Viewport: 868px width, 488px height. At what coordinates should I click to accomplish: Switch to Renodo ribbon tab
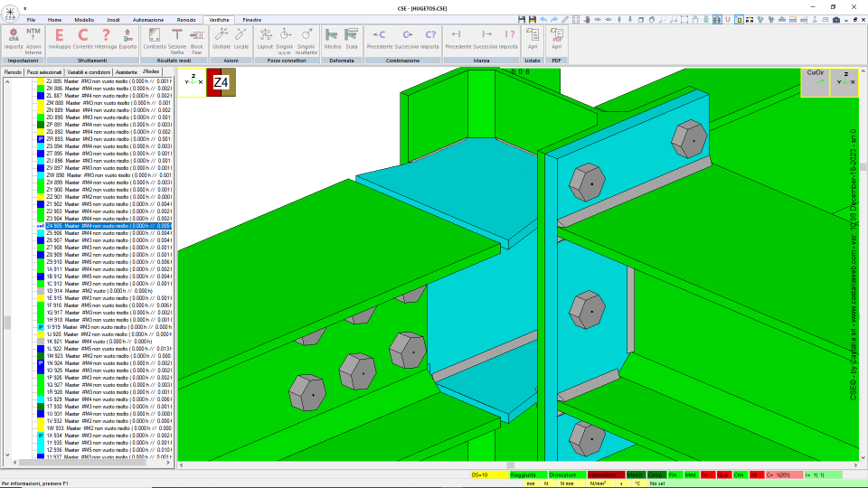point(186,20)
